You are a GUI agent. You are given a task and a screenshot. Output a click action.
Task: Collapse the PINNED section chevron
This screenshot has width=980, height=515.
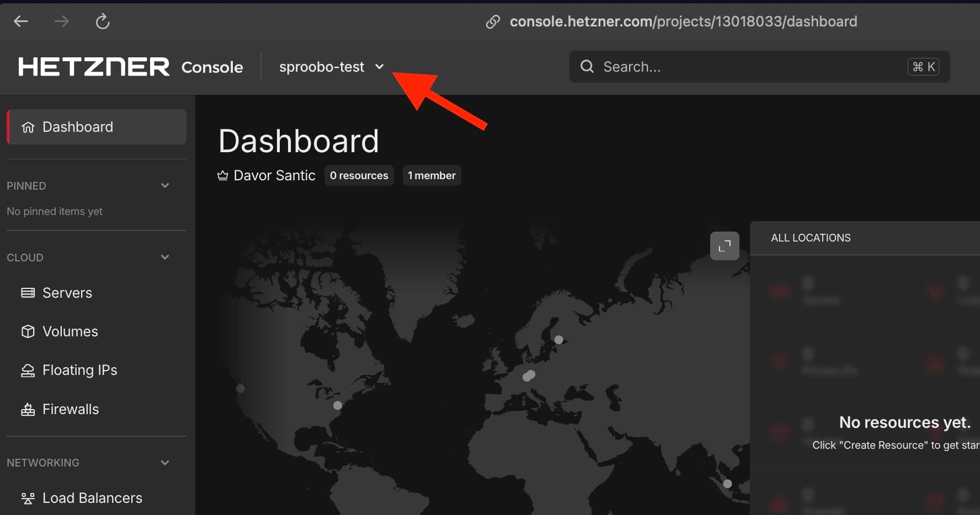point(164,185)
